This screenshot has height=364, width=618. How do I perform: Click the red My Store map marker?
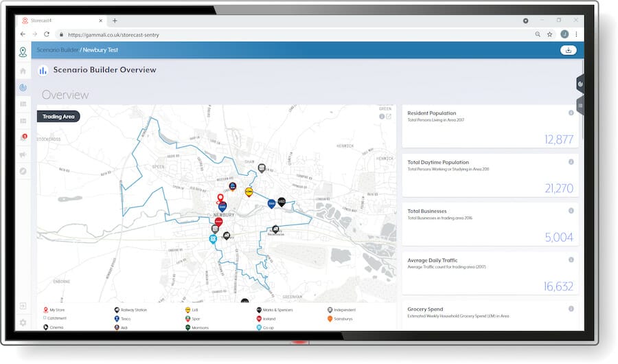click(220, 198)
